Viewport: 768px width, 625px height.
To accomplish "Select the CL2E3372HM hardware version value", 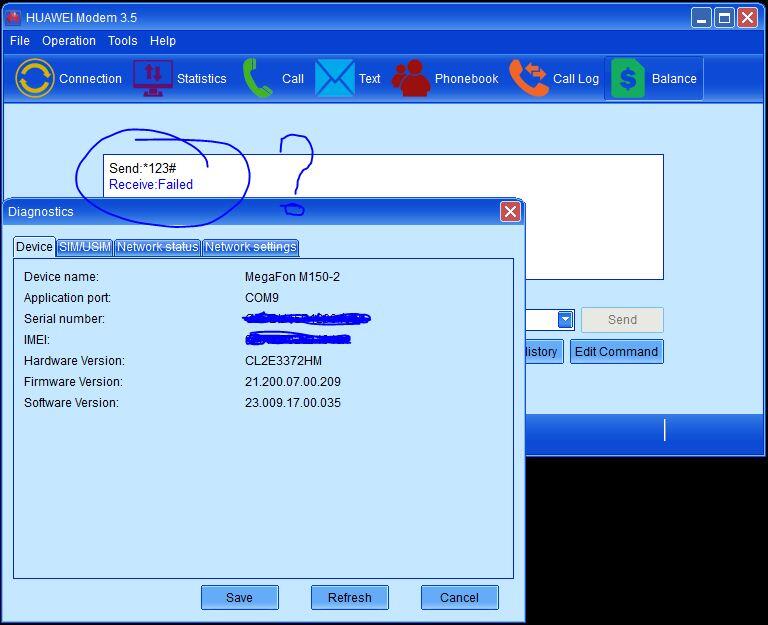I will click(283, 361).
